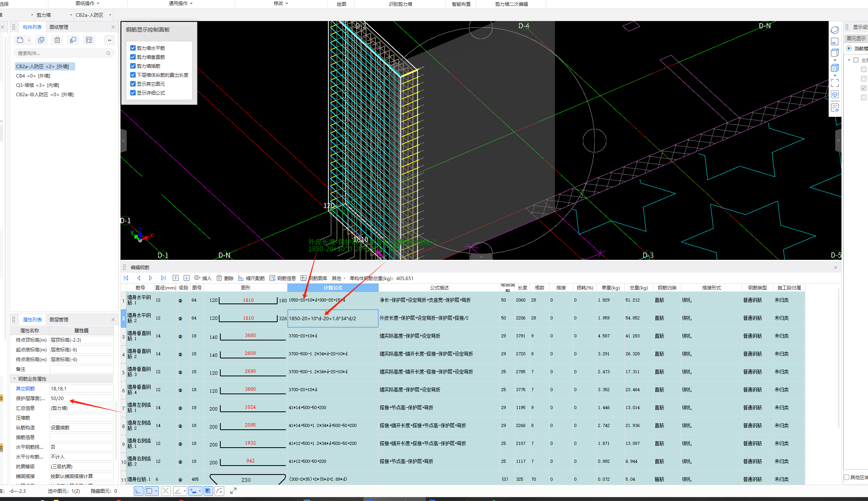Viewport: 868px width, 501px height.
Task: Click the 其它钢筋 property link
Action: (x=25, y=389)
